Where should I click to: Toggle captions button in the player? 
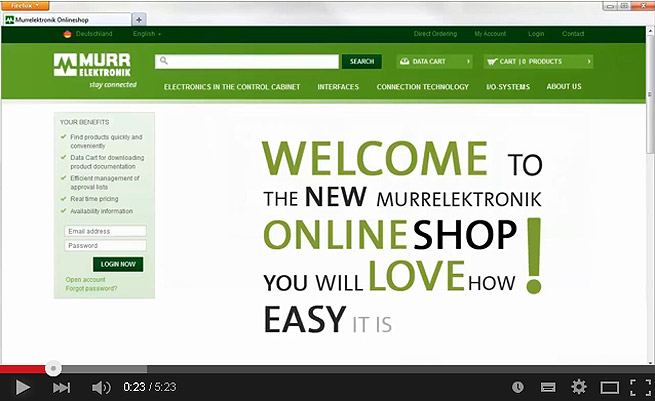tap(548, 388)
